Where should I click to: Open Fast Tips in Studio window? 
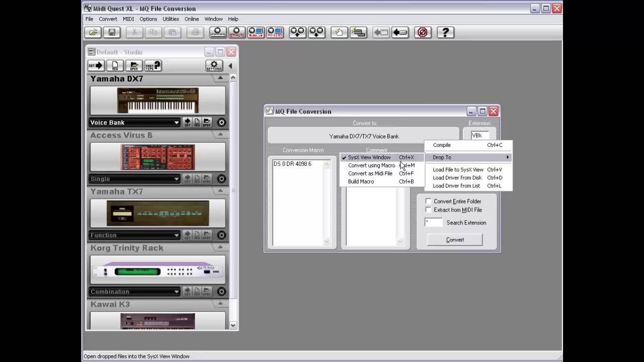[x=153, y=65]
